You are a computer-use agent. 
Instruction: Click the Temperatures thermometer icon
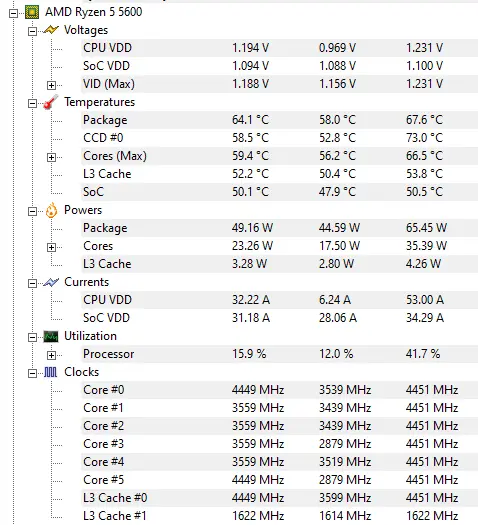(51, 102)
